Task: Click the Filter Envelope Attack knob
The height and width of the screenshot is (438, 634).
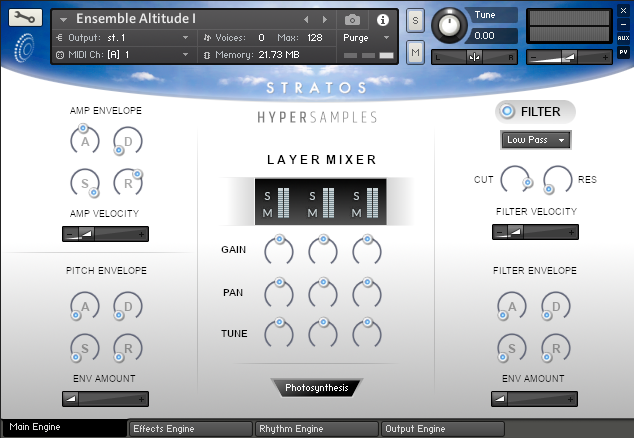Action: tap(512, 306)
